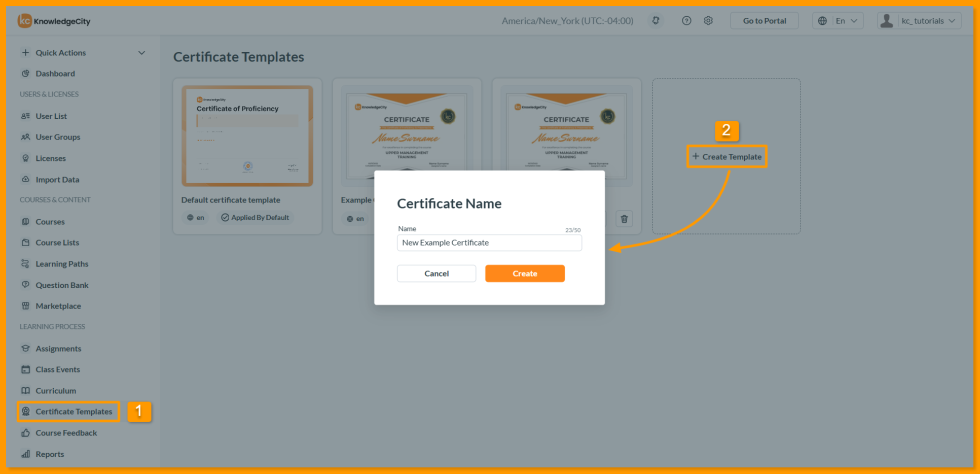Viewport: 980px width, 474px height.
Task: Select the Default certificate template thumbnail
Action: (x=247, y=136)
